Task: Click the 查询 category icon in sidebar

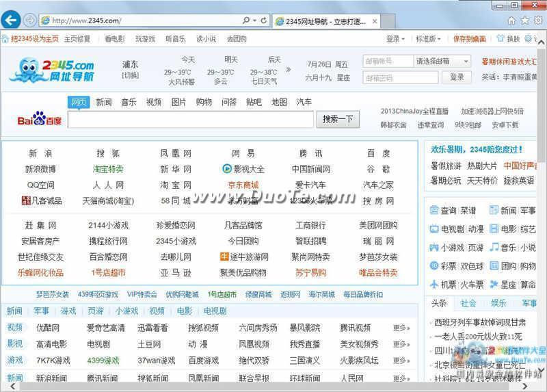Action: click(433, 211)
